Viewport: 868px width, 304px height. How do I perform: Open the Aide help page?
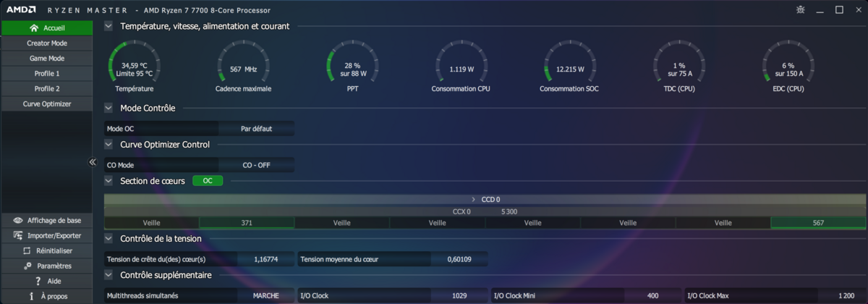click(46, 281)
